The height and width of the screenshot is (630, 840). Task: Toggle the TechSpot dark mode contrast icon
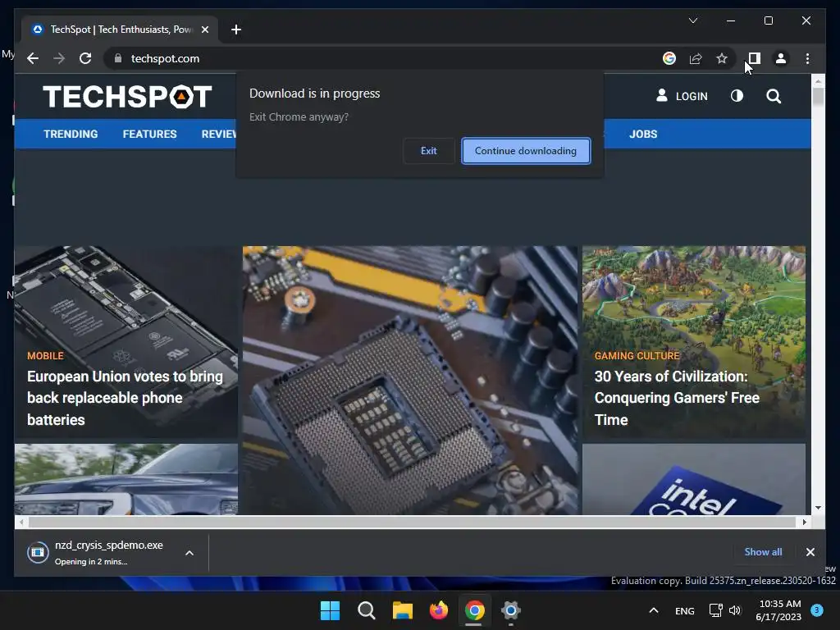pos(737,96)
